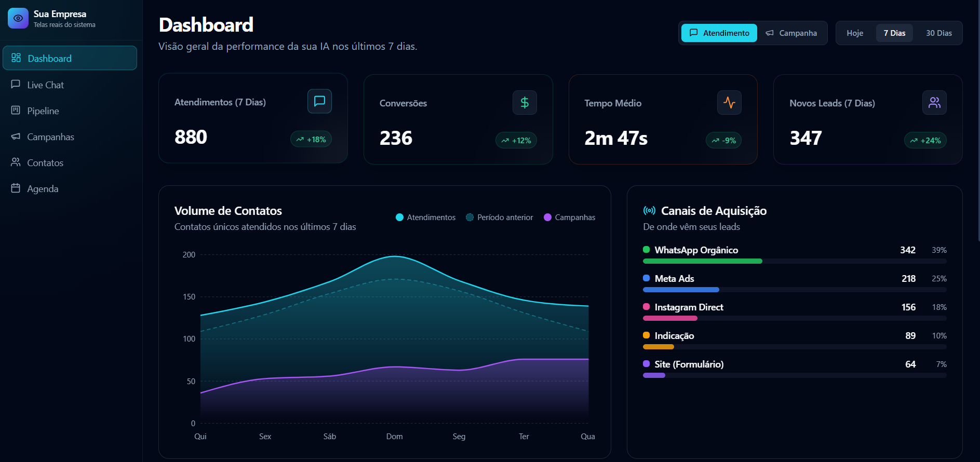Click the Meta Ads label
This screenshot has height=462, width=980.
point(674,279)
